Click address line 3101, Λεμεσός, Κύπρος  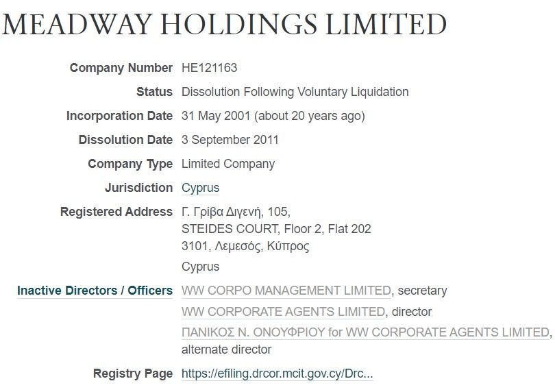tap(245, 246)
